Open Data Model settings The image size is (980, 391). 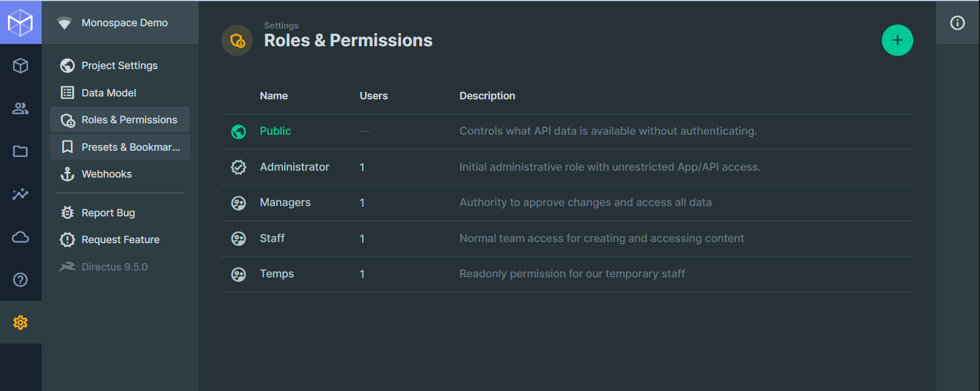tap(109, 93)
